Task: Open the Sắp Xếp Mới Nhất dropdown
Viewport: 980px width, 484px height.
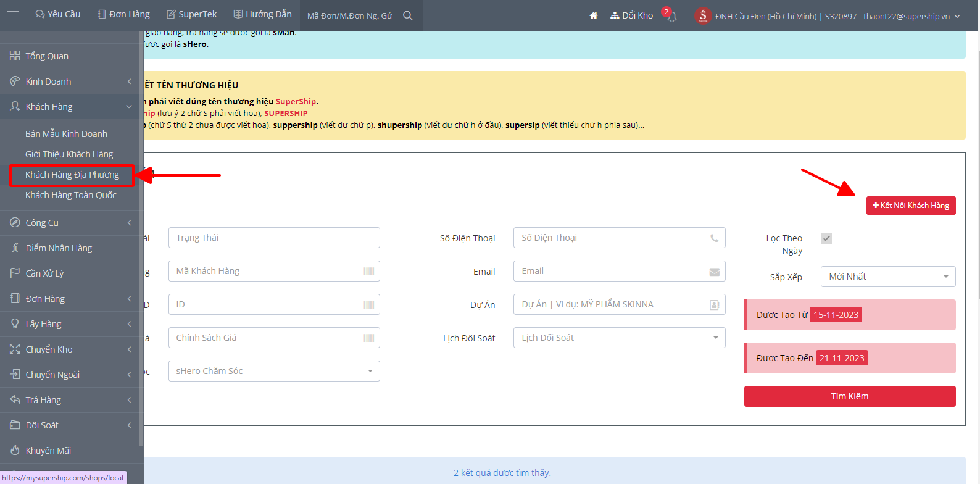Action: tap(888, 277)
